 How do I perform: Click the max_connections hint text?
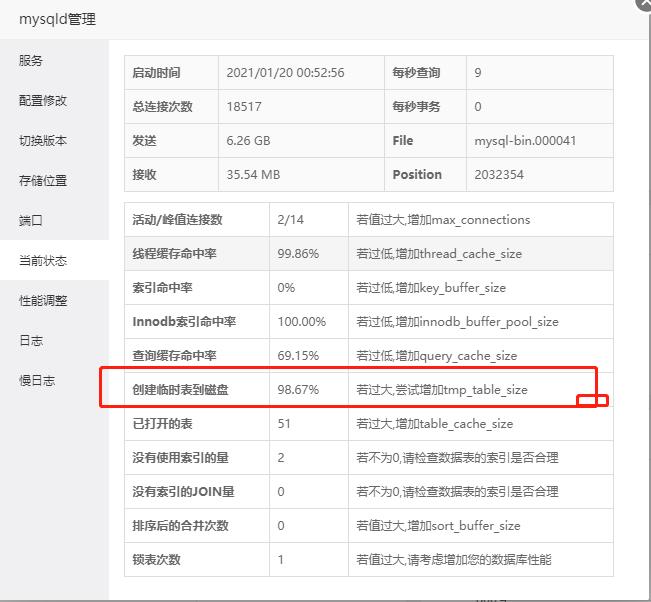pyautogui.click(x=443, y=220)
